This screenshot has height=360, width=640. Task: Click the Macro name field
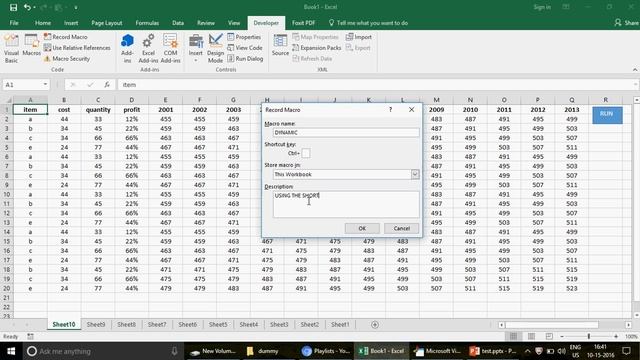tap(346, 132)
